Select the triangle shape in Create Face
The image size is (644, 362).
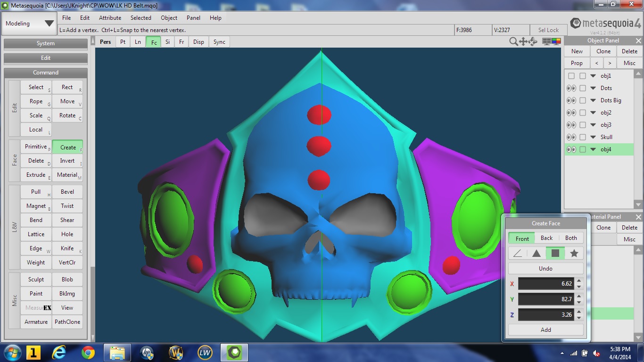pos(537,253)
